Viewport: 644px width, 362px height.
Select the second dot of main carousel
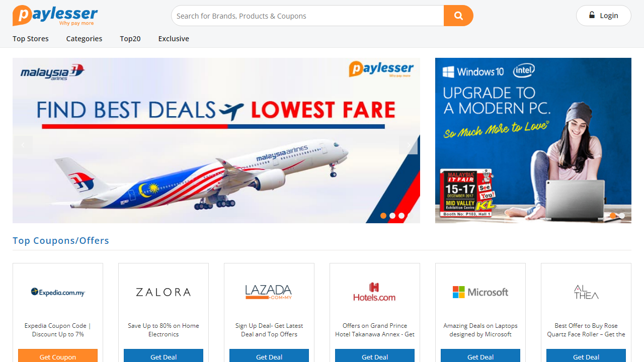(392, 216)
